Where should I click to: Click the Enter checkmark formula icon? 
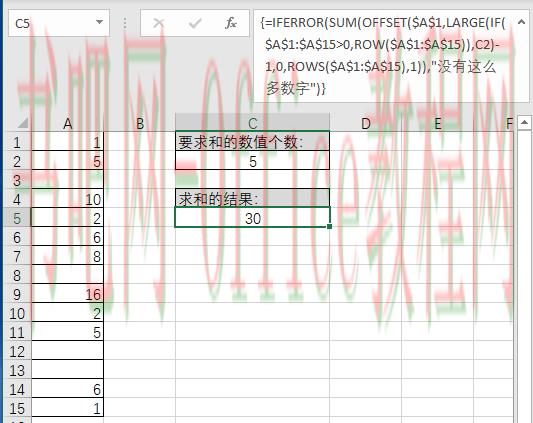coord(195,23)
